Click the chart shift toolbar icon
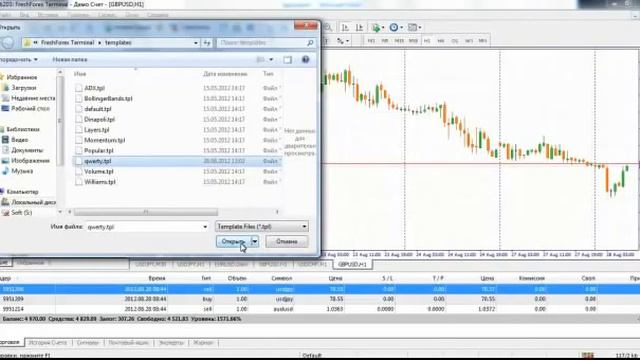This screenshot has height=360, width=640. point(359,27)
